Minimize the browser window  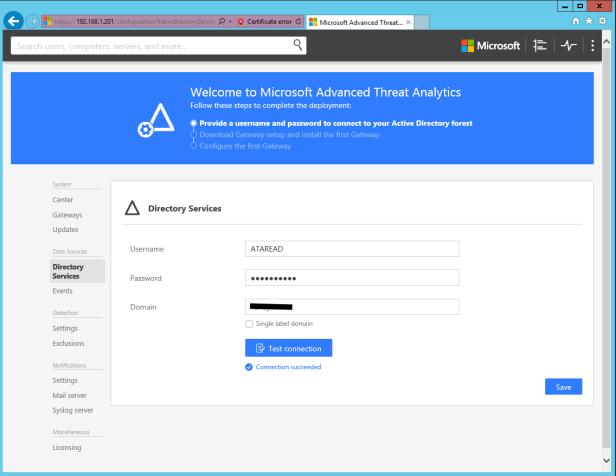[x=565, y=6]
